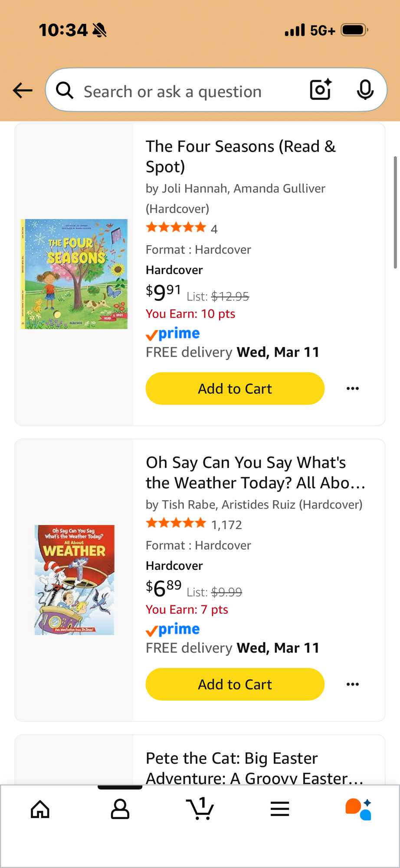The height and width of the screenshot is (868, 400).
Task: Open the shopping cart icon
Action: (200, 809)
